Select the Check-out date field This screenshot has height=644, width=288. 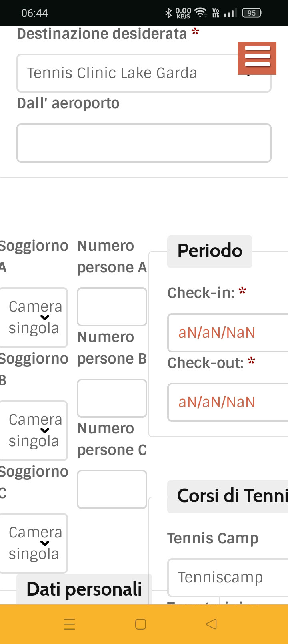point(227,402)
